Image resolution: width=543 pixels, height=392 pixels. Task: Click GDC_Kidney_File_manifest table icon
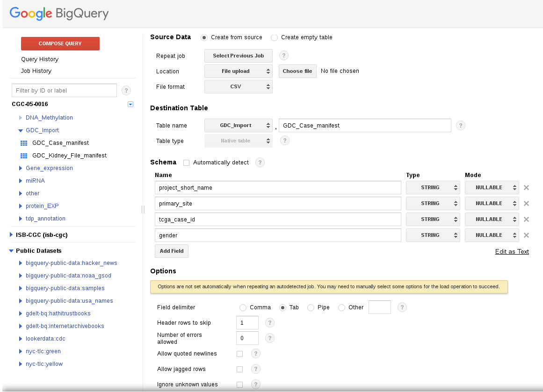pos(24,156)
